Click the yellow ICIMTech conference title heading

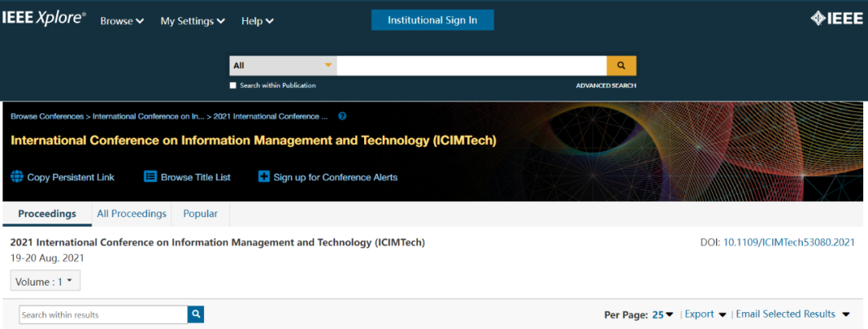[253, 141]
